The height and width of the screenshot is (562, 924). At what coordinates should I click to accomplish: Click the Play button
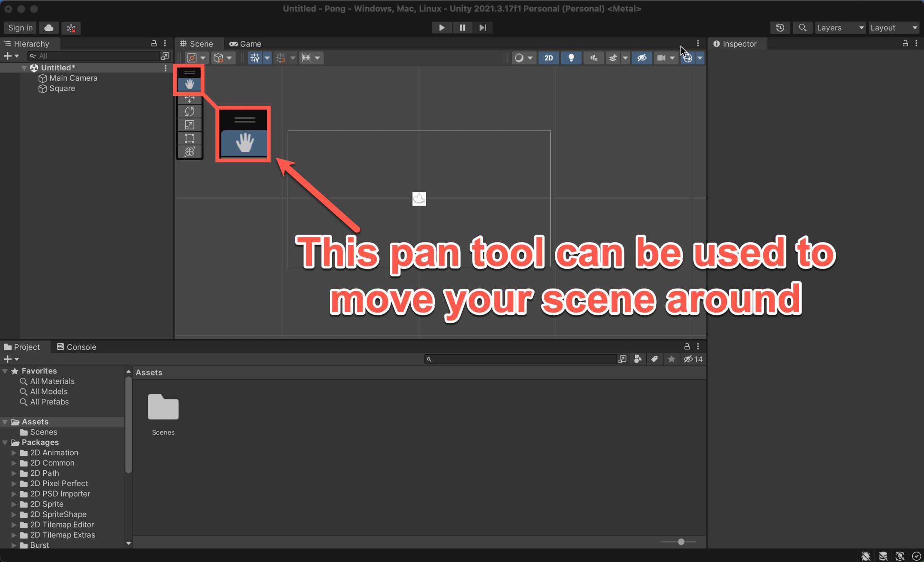coord(442,27)
